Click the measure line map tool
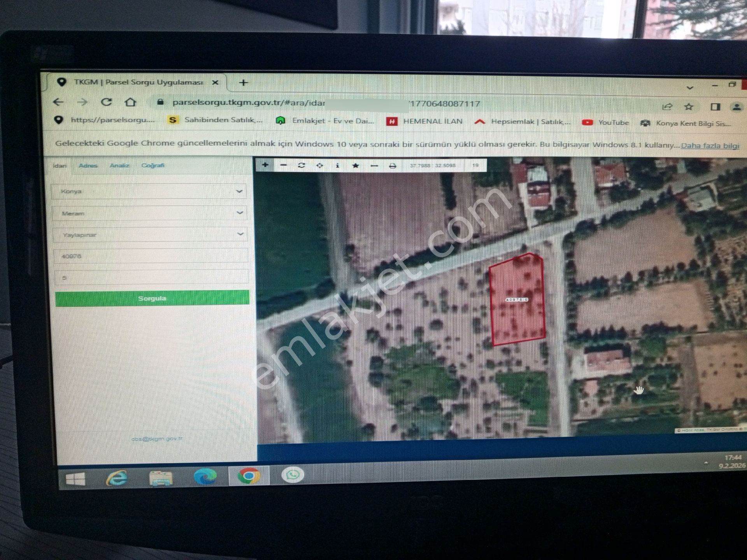Image resolution: width=747 pixels, height=560 pixels. pyautogui.click(x=374, y=166)
